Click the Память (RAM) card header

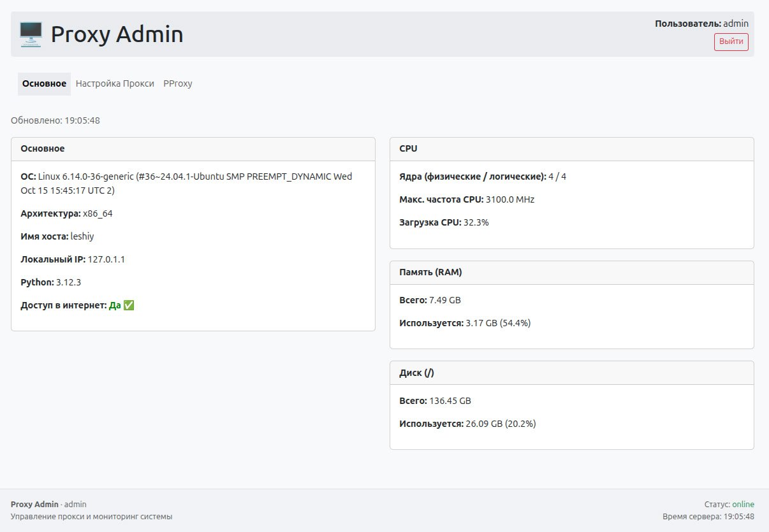click(x=430, y=272)
